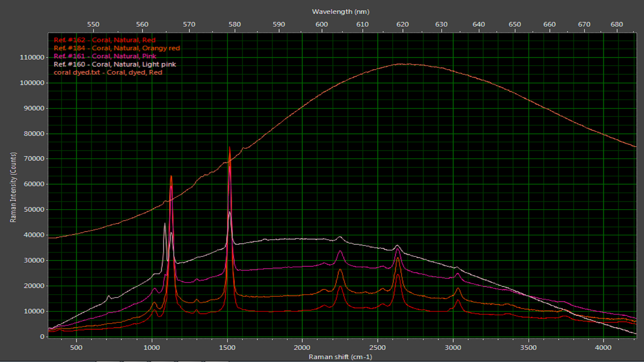
Task: Select the 'Ref. #160 - Coral, Natural, Light pink' legend entry
Action: coord(115,64)
